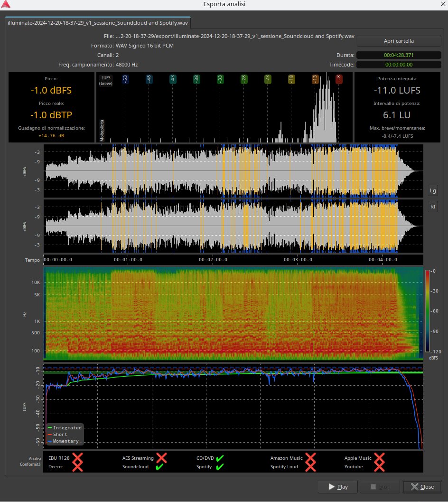
Task: Click the -1.0 dBTP true peak value
Action: click(x=51, y=115)
